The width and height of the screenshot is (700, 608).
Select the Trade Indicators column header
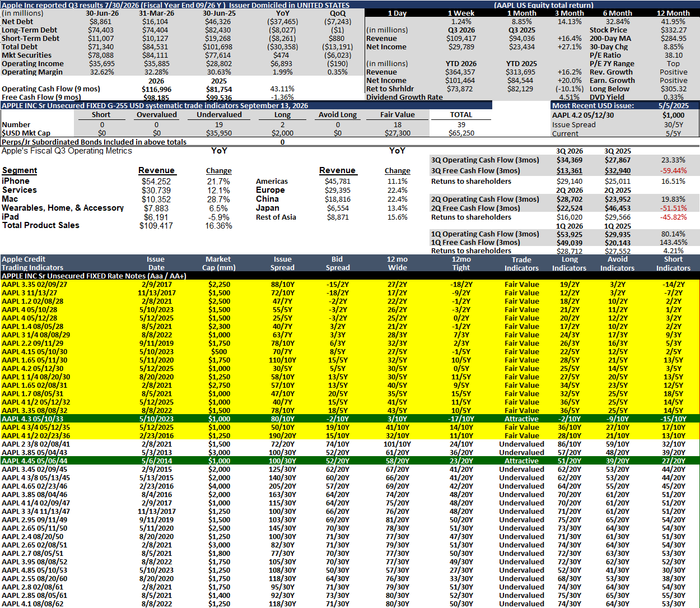point(521,263)
